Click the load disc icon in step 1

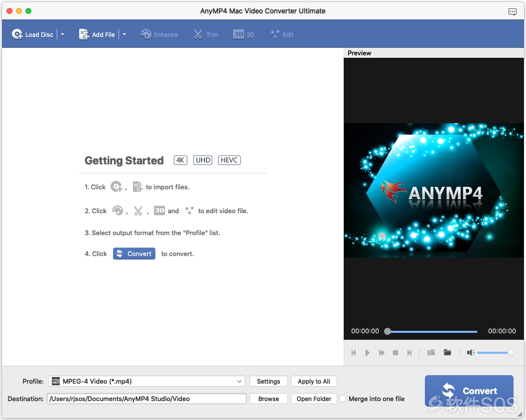tap(117, 186)
